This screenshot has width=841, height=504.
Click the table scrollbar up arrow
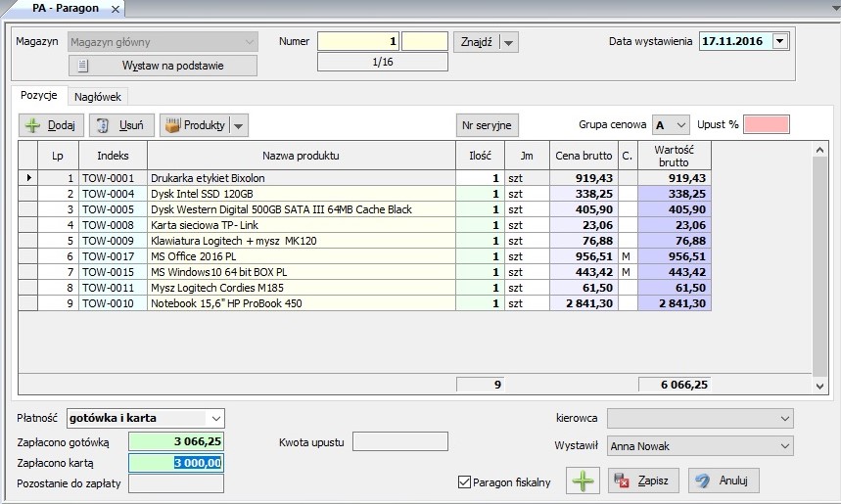coord(819,150)
